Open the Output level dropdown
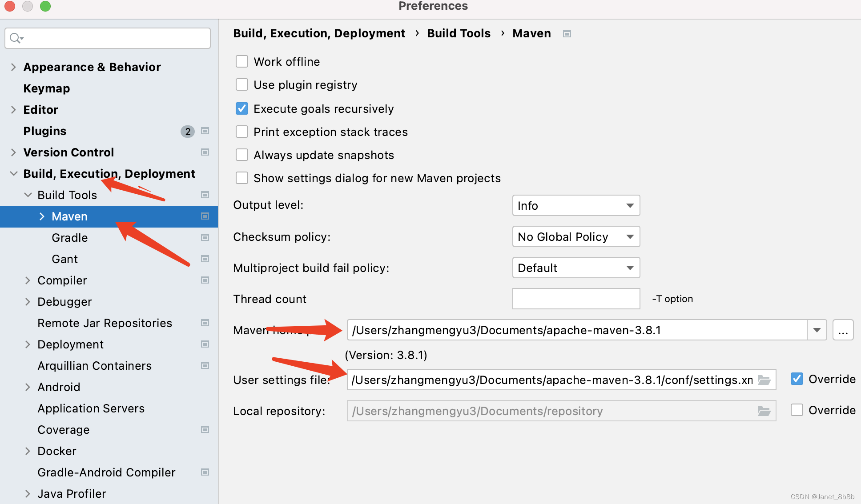 coord(576,205)
